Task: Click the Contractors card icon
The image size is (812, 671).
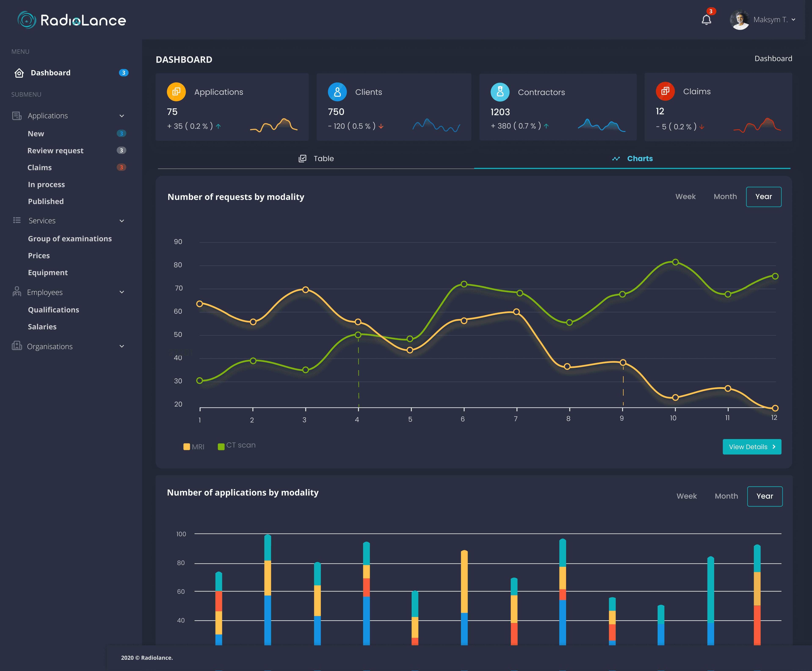Action: (500, 92)
